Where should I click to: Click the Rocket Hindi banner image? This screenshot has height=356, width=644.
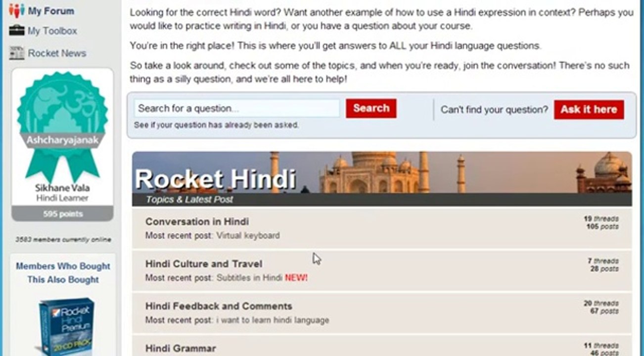click(x=382, y=172)
